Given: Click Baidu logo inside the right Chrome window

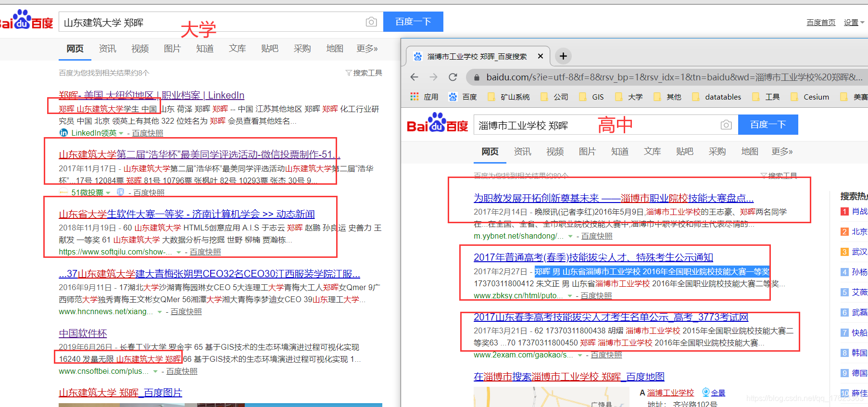Looking at the screenshot, I should (x=437, y=123).
